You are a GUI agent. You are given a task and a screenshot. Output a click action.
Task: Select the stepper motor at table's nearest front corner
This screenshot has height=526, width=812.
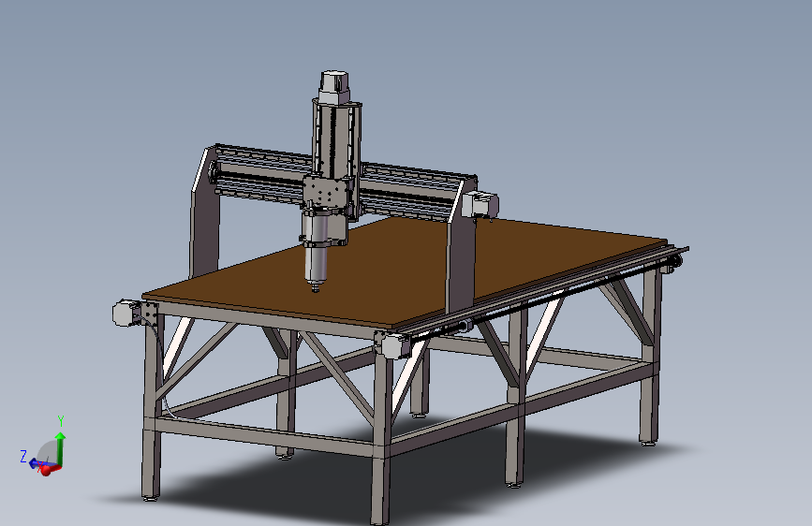pyautogui.click(x=396, y=345)
